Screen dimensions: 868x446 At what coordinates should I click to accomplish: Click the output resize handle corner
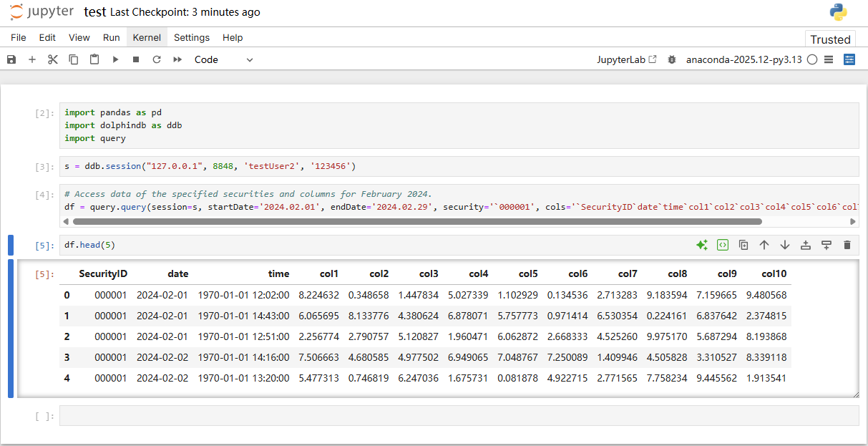pos(856,394)
